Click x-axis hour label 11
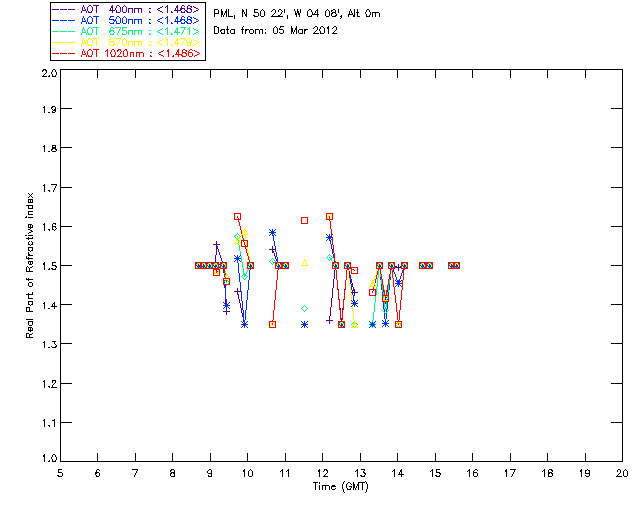Screen dimensions: 640x512 [285, 473]
